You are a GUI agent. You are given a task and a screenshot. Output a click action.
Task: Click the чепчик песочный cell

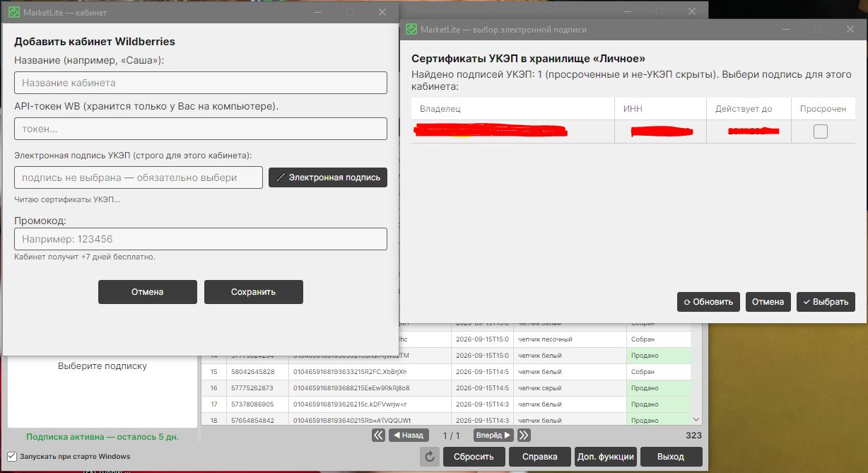570,339
